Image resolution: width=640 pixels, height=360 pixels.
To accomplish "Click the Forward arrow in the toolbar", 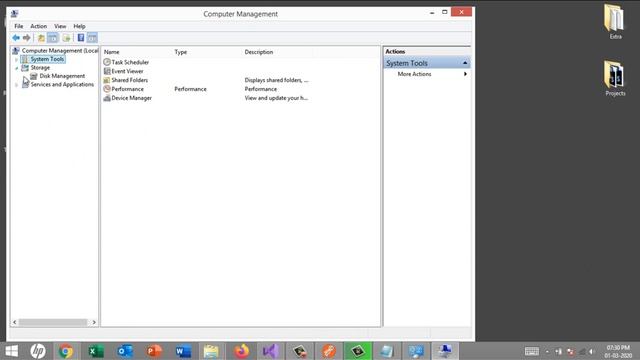I will click(27, 38).
